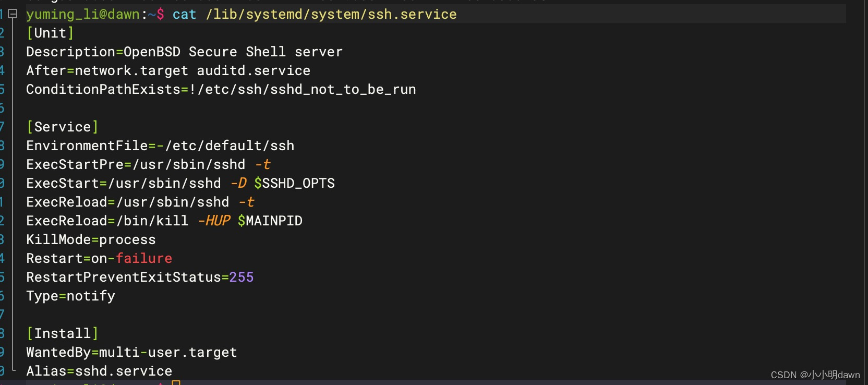Click the [Service] section header
This screenshot has width=868, height=385.
(62, 127)
